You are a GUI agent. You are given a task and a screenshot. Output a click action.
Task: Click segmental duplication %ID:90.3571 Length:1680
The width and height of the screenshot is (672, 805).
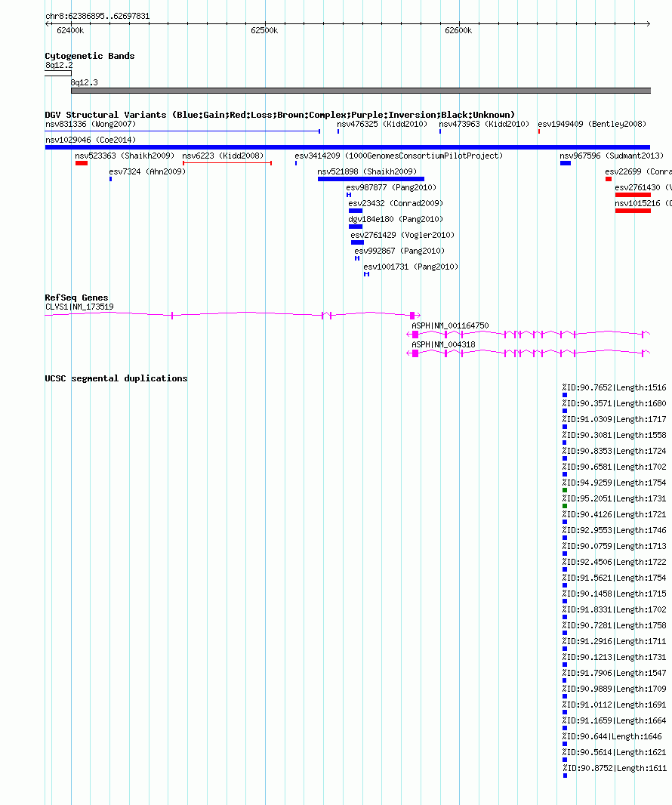point(614,404)
